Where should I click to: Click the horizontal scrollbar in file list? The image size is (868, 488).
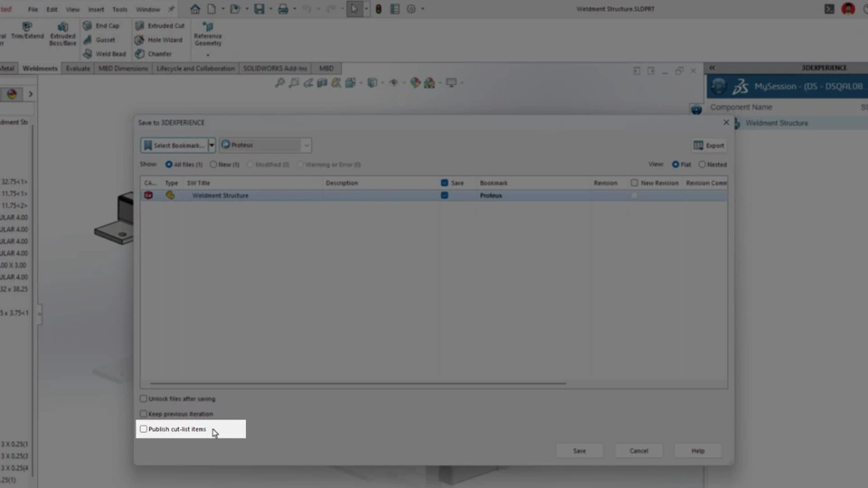click(358, 383)
